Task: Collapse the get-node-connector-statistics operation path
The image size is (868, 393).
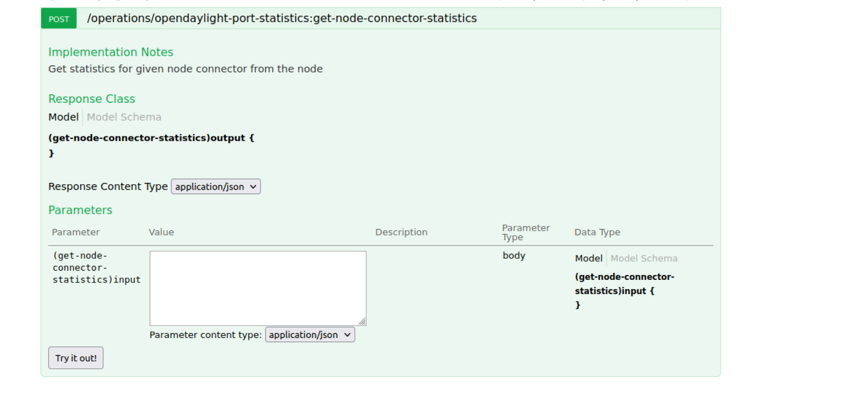Action: coord(282,18)
